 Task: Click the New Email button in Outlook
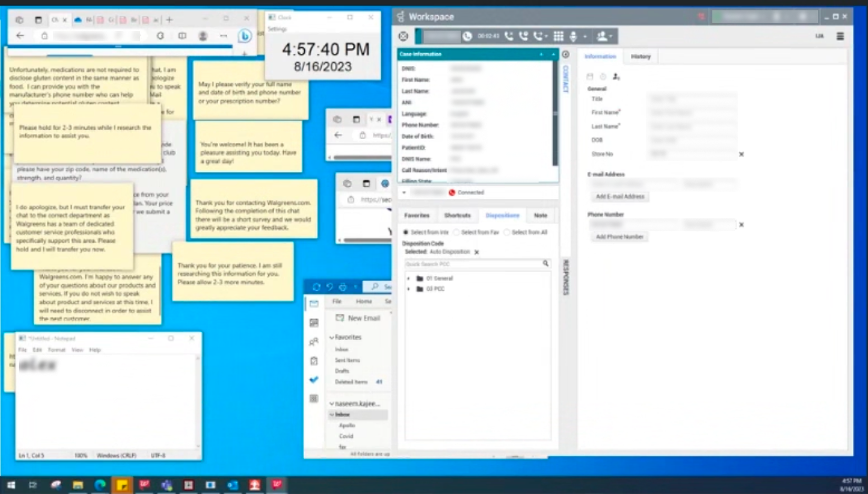click(358, 318)
